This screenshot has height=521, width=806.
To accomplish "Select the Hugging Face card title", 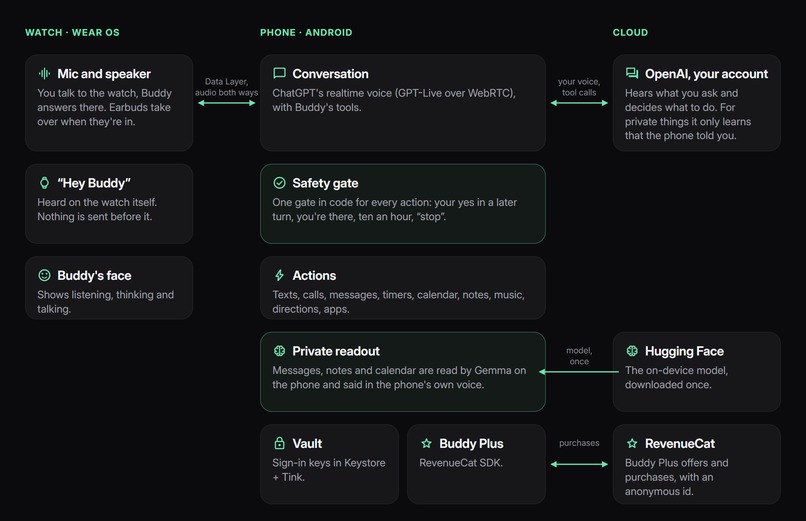I will (684, 351).
